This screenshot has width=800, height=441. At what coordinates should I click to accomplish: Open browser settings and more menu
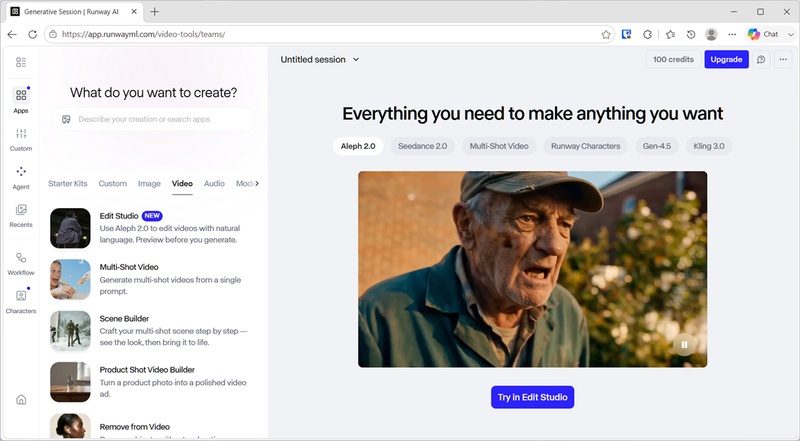732,34
